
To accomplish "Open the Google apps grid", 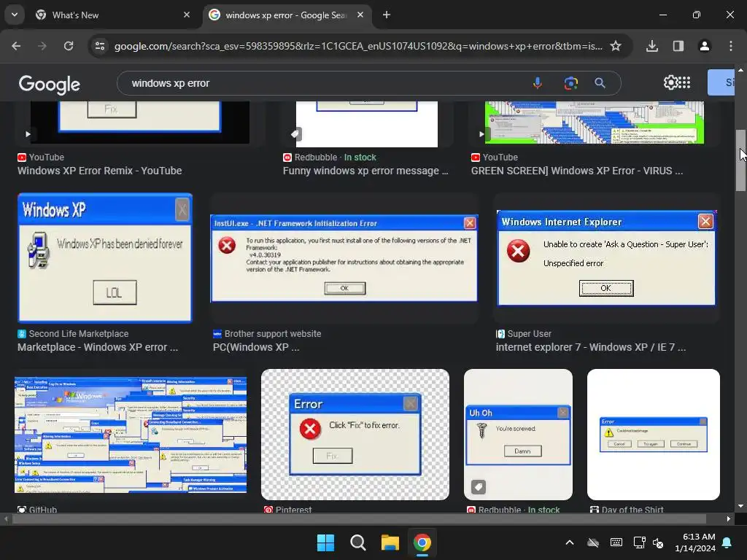I will 684,82.
